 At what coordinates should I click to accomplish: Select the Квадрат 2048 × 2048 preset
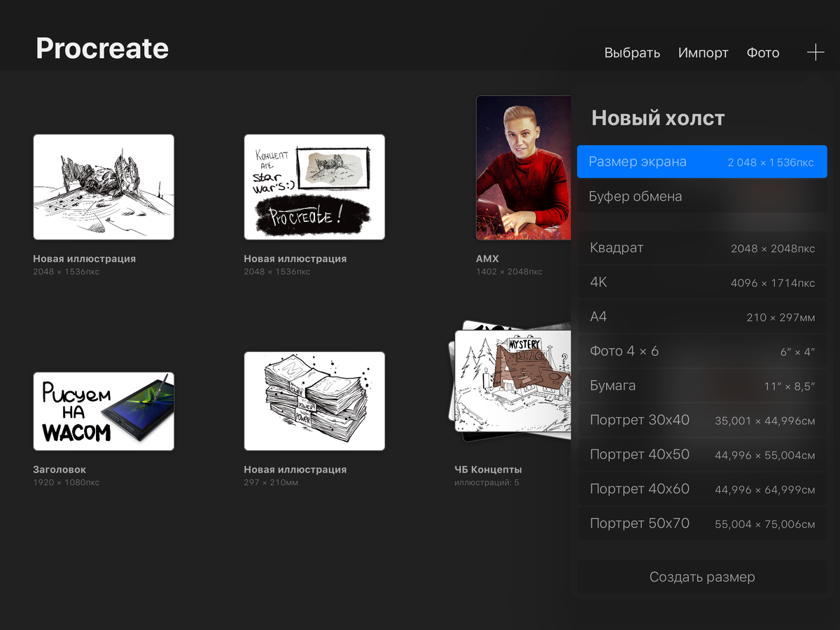pos(702,248)
